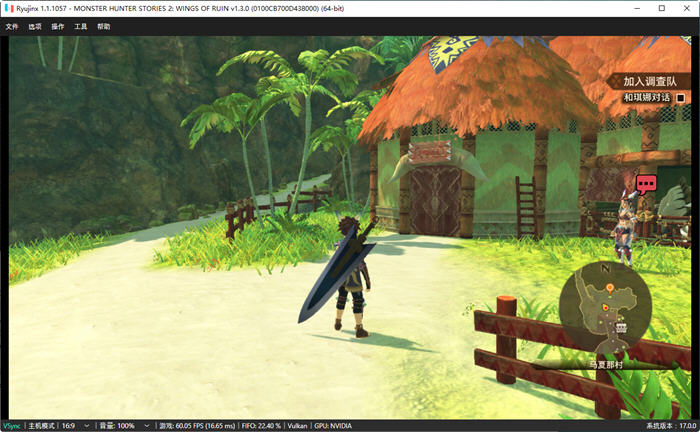This screenshot has height=432, width=700.
Task: Minimize the Ryujinx window
Action: [x=638, y=8]
